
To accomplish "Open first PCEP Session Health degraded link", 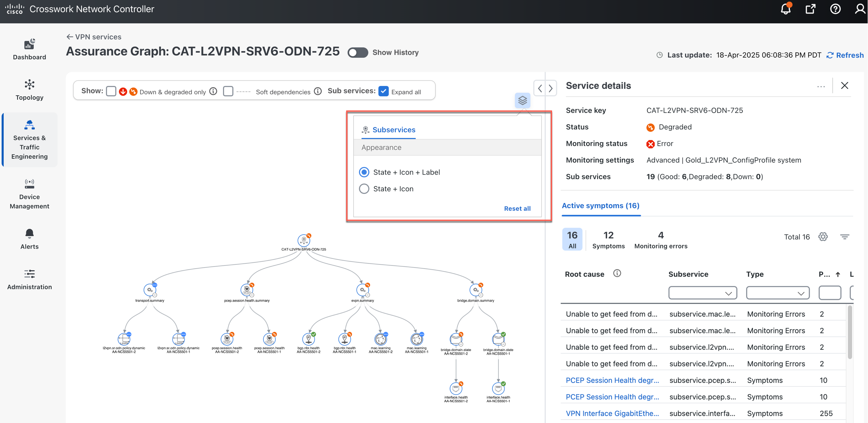I will tap(612, 380).
